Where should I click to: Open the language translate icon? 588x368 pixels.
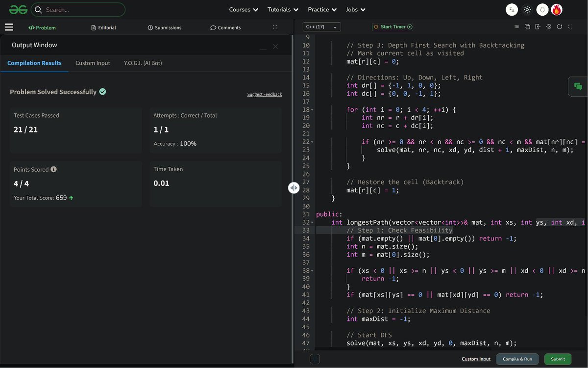tap(512, 9)
